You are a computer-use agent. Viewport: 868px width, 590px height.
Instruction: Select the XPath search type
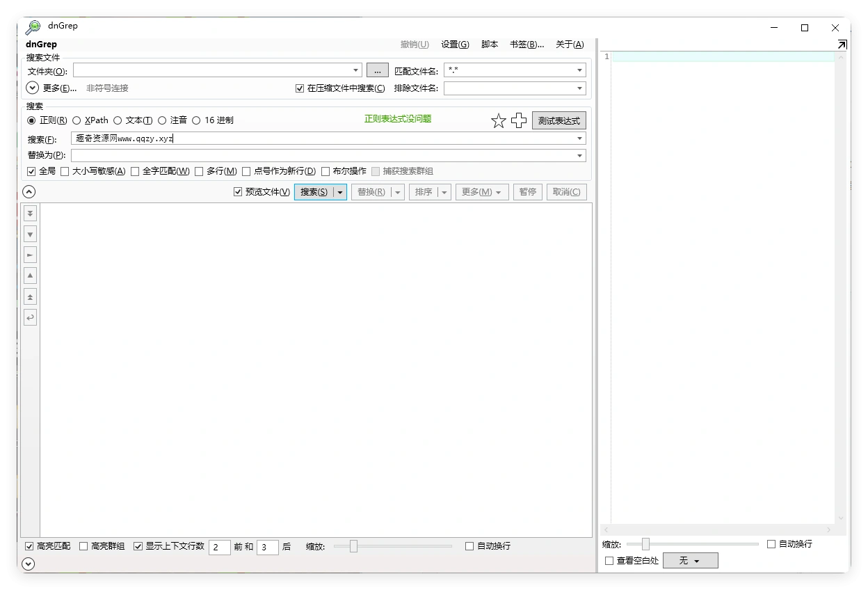(x=77, y=120)
